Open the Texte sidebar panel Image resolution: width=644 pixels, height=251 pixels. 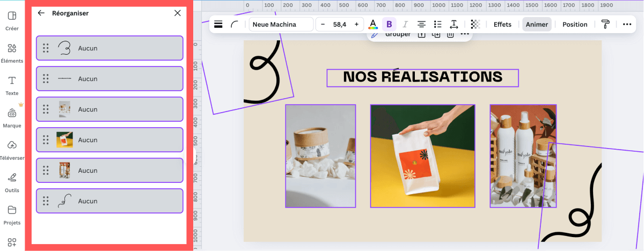[12, 85]
